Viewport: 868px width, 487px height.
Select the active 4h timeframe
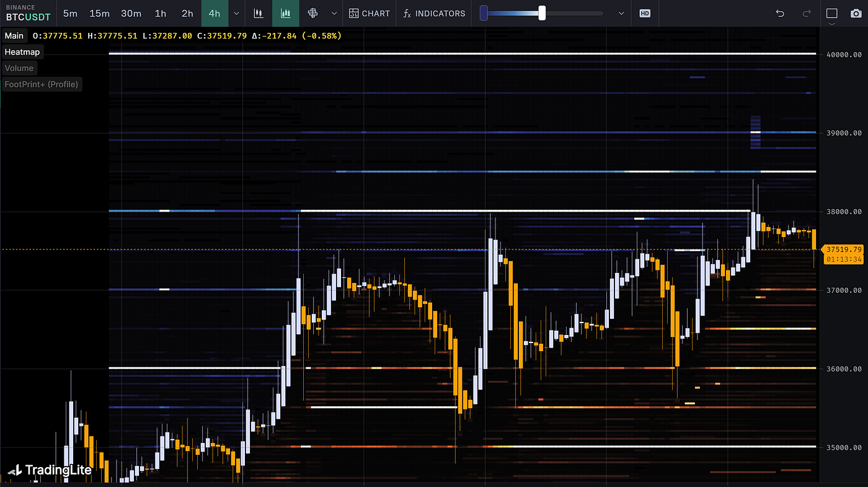pos(215,13)
